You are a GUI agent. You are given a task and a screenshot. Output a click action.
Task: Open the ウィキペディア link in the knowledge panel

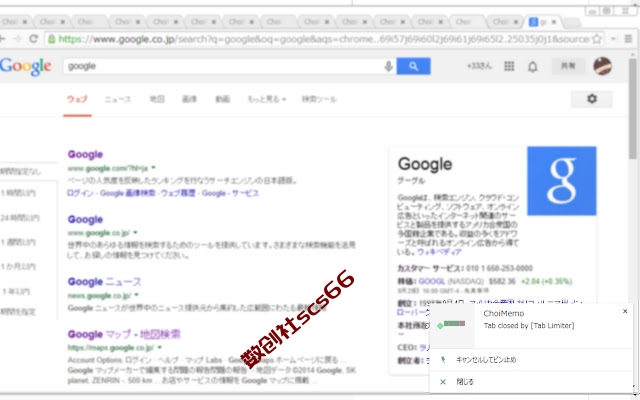point(439,252)
